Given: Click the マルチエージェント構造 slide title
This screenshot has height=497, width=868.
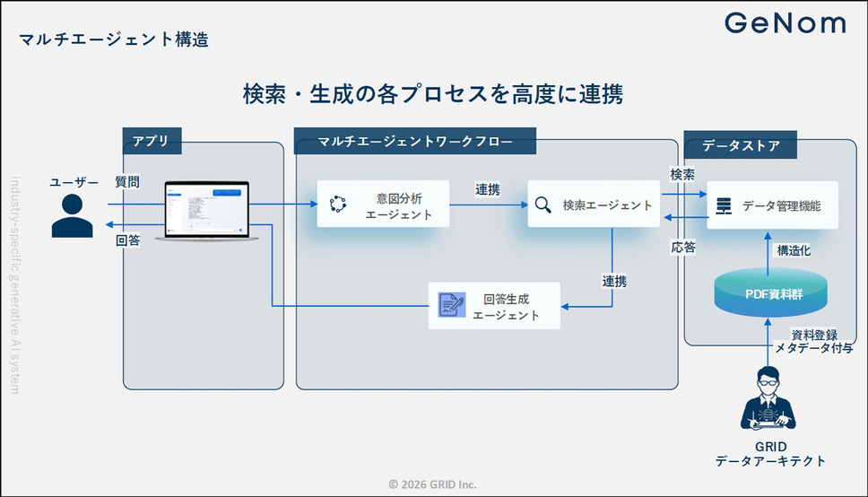Looking at the screenshot, I should click(113, 40).
